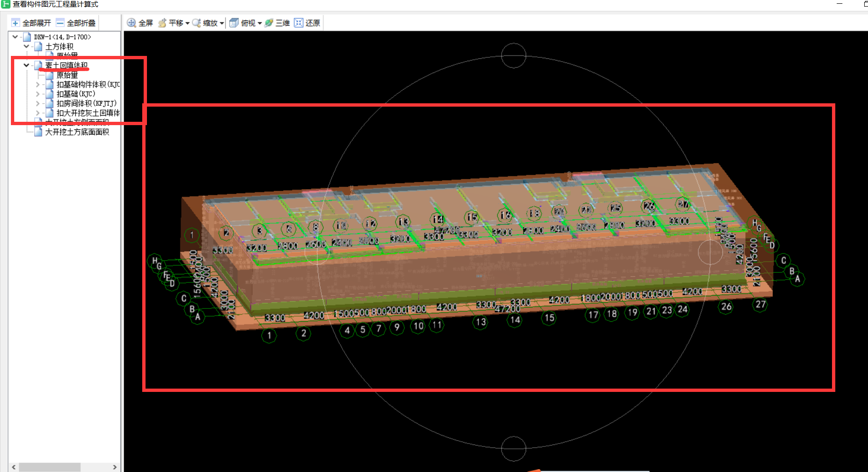Select the 扣基础构件体积(KJC item
Viewport: 868px width, 472px height.
(88, 84)
